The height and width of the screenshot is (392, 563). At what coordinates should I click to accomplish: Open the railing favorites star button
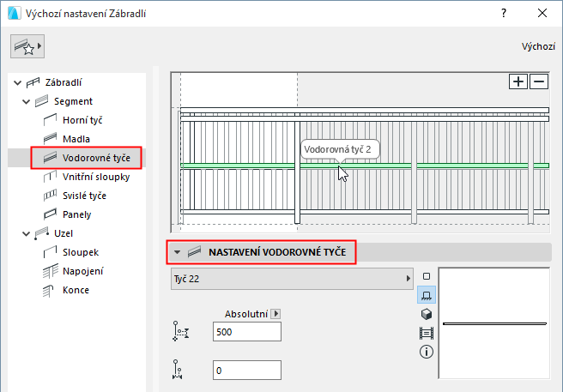(x=27, y=46)
